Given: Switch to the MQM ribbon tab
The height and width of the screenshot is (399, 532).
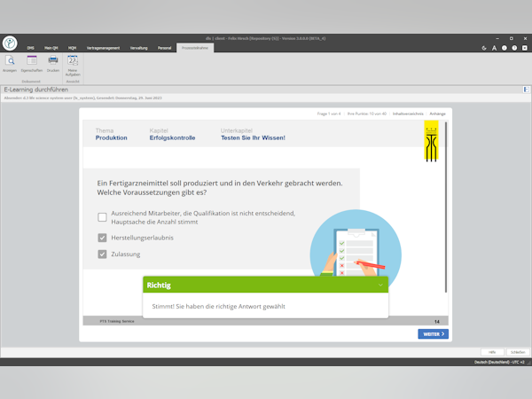Looking at the screenshot, I should click(x=72, y=48).
